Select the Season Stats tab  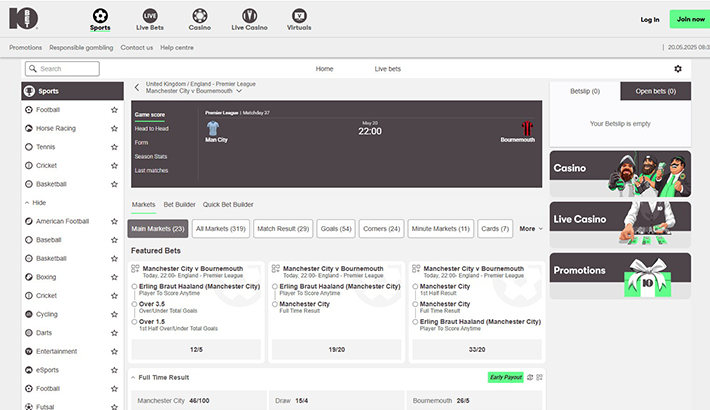coord(151,156)
